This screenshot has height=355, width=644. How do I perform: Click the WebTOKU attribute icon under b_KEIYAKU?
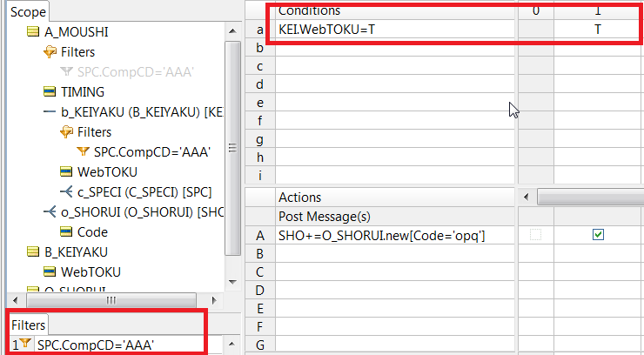[66, 171]
